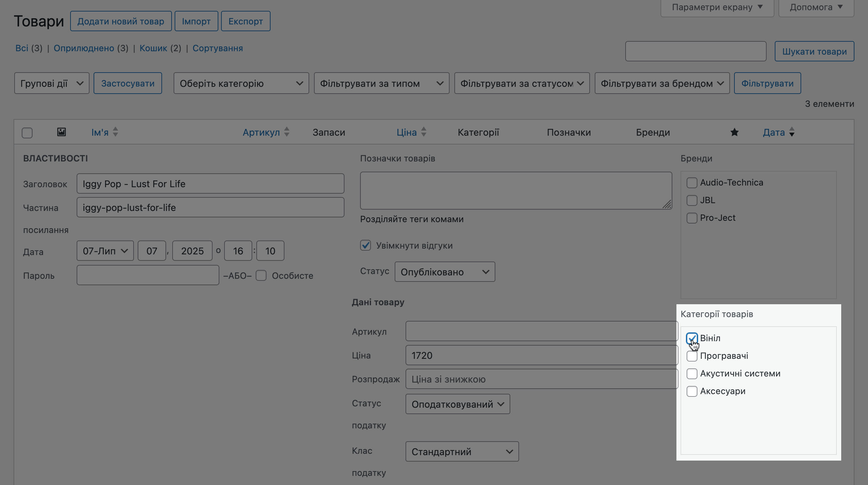Expand the Параметри екрану panel
868x485 pixels.
coord(717,7)
